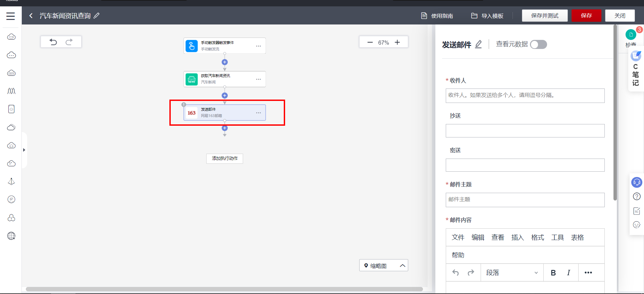Image resolution: width=644 pixels, height=294 pixels.
Task: Toggle italic in the mail editor
Action: tap(569, 273)
